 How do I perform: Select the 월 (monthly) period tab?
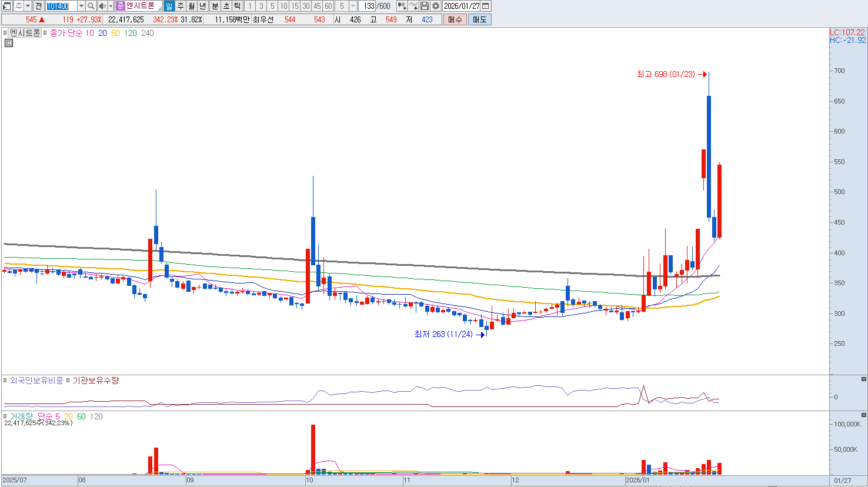click(x=192, y=6)
